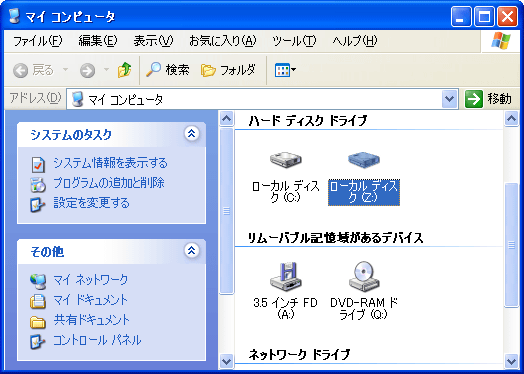
Task: Maximize the マイ コンピュータ window
Action: [484, 17]
